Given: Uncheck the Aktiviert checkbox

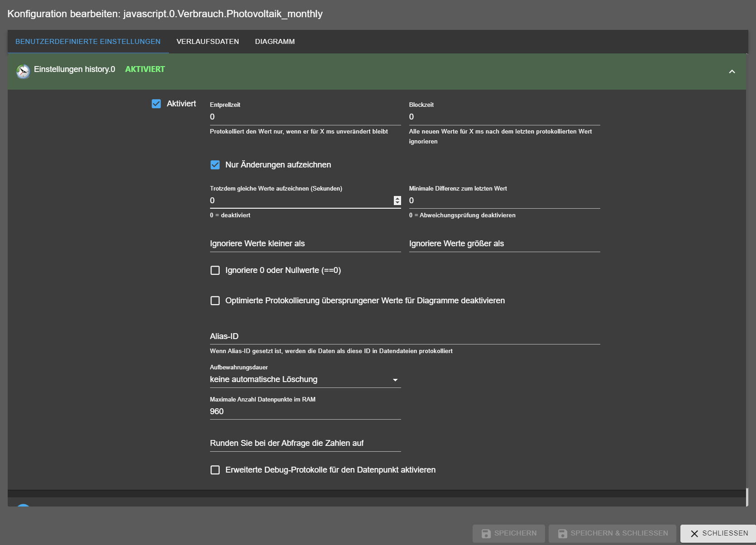Looking at the screenshot, I should point(156,104).
